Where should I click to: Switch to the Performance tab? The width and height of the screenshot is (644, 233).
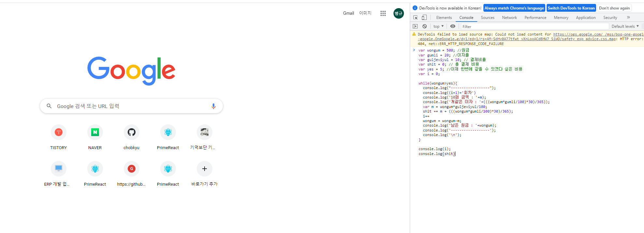point(536,18)
